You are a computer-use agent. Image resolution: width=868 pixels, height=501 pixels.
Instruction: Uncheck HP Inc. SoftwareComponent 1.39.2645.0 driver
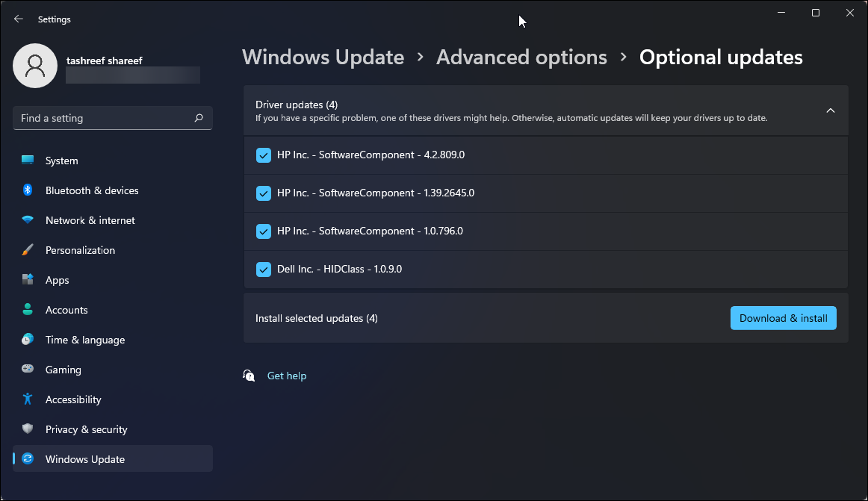[x=263, y=193]
